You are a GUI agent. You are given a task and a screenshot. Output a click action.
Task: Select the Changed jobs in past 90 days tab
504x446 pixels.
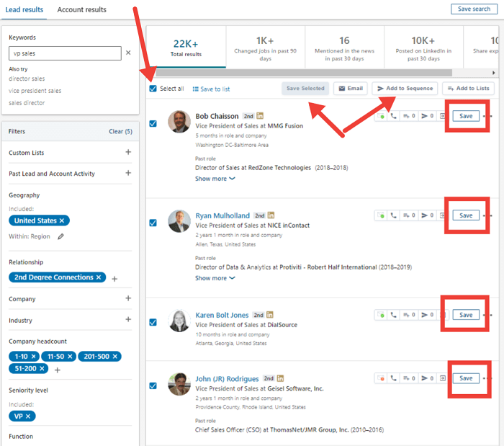click(265, 46)
